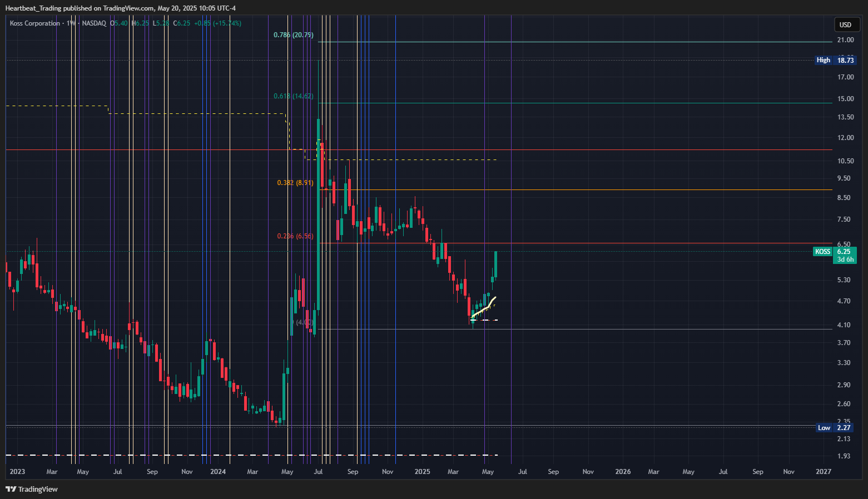Click the Mar label right after 2026
Viewport: 868px width, 499px height.
(654, 472)
